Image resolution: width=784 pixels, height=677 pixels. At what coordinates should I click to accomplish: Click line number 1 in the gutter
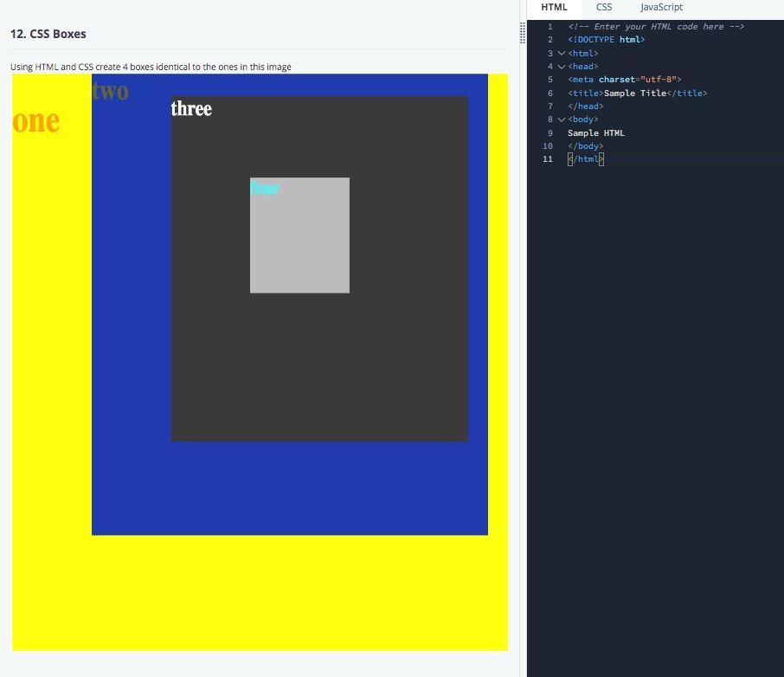pyautogui.click(x=550, y=27)
